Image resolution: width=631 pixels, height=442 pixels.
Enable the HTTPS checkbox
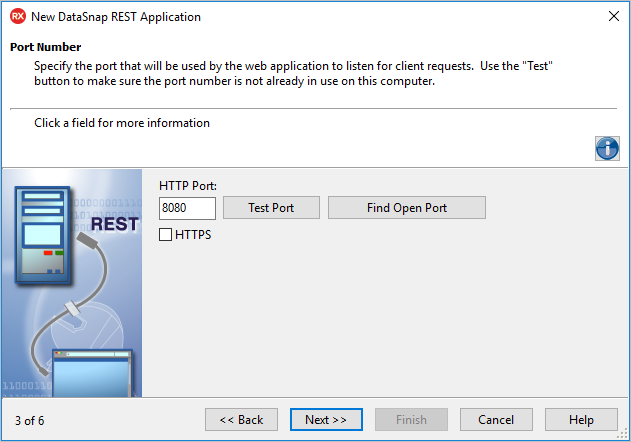(165, 235)
